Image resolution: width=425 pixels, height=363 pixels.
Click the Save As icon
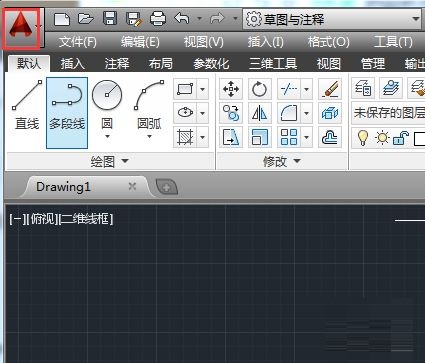pos(134,19)
